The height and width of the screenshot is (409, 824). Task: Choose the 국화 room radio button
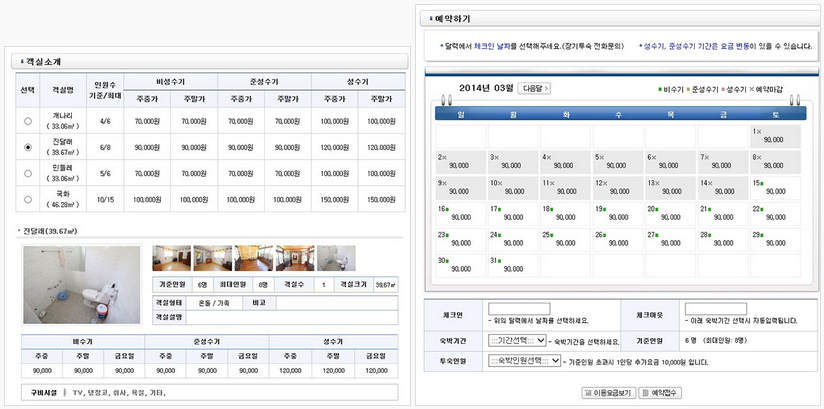point(28,199)
